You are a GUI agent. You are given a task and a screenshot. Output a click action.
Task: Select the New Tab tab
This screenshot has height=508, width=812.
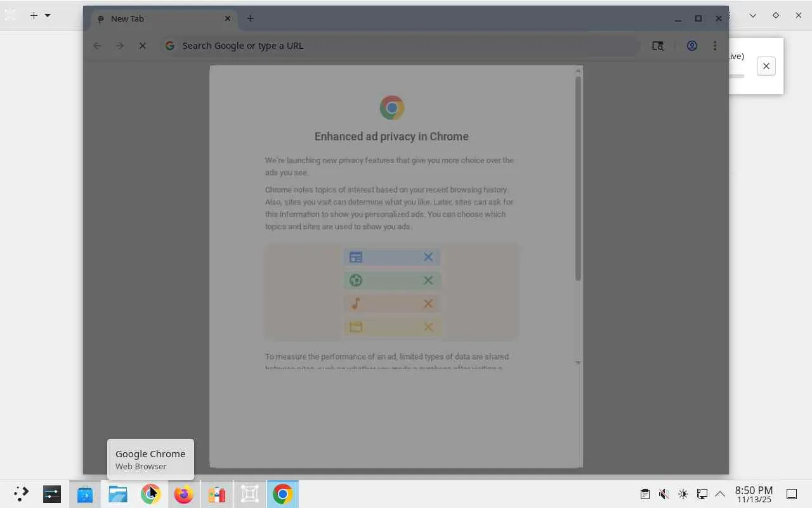click(164, 19)
